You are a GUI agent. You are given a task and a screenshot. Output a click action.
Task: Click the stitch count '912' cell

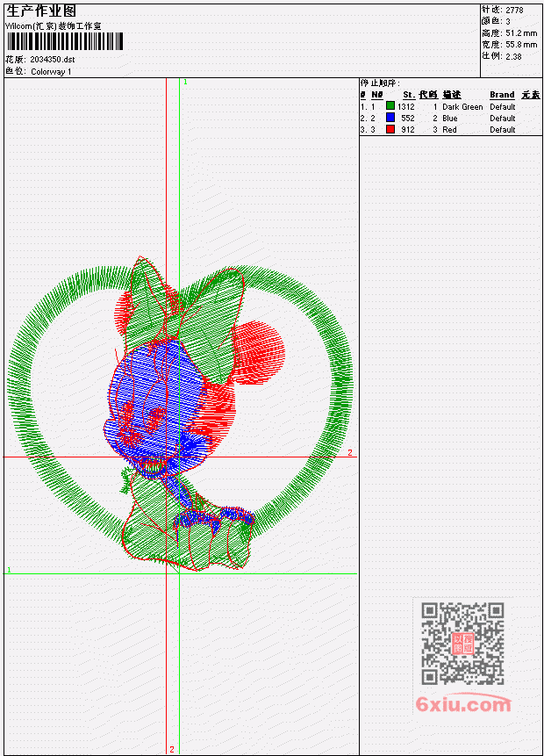(408, 130)
